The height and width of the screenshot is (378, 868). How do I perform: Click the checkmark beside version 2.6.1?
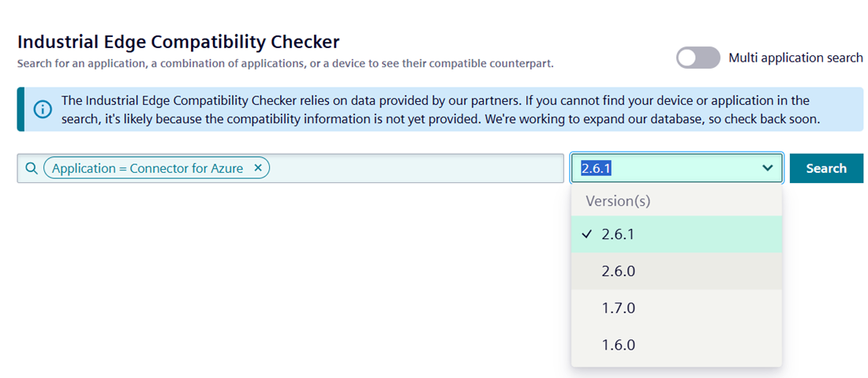point(587,234)
